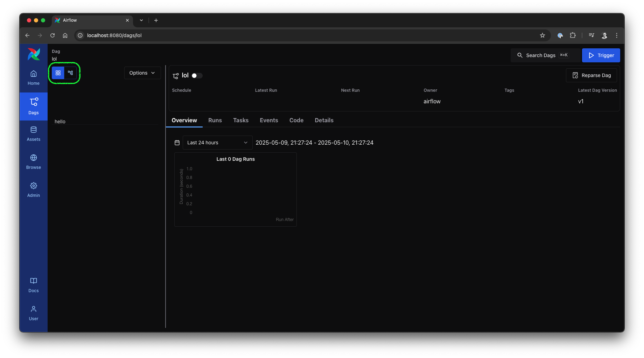Open the Code tab
644x358 pixels.
point(296,120)
